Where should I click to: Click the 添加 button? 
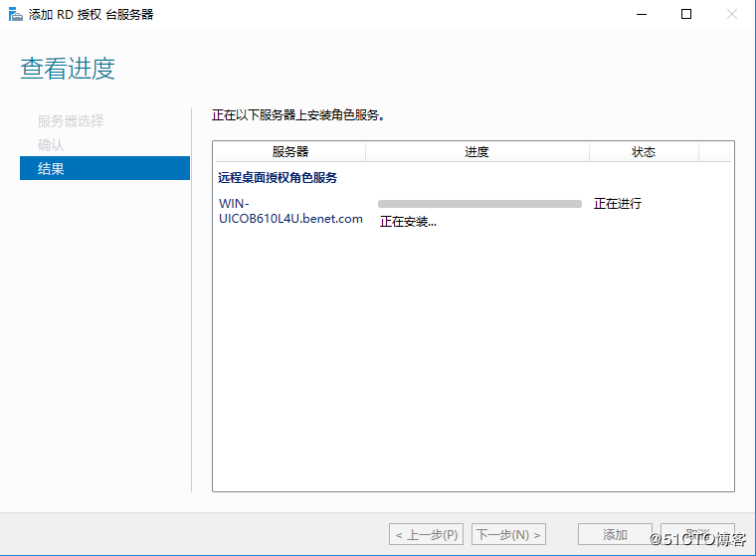[615, 535]
